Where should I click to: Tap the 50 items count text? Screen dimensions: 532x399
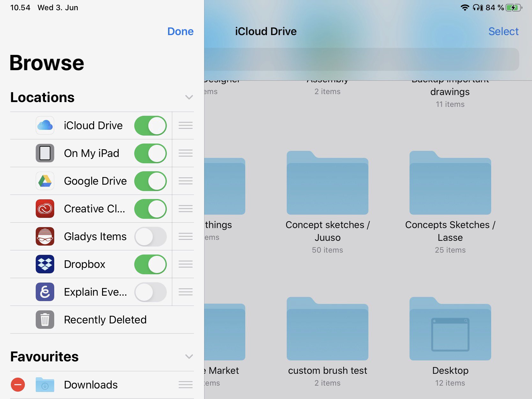tap(328, 250)
